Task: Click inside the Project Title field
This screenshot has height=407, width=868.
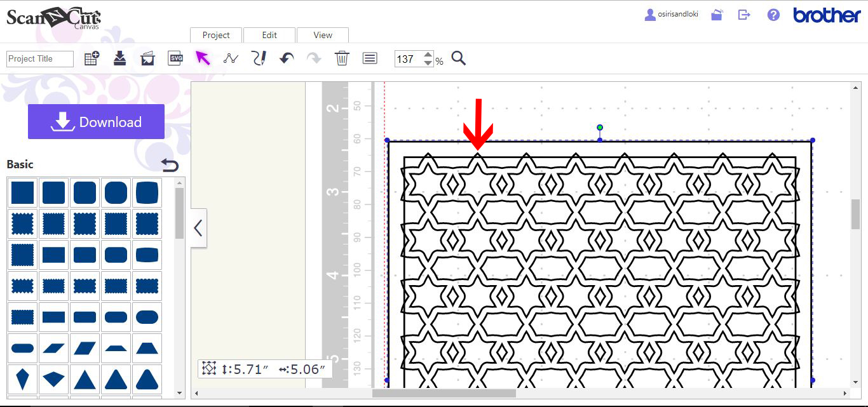Action: 39,58
